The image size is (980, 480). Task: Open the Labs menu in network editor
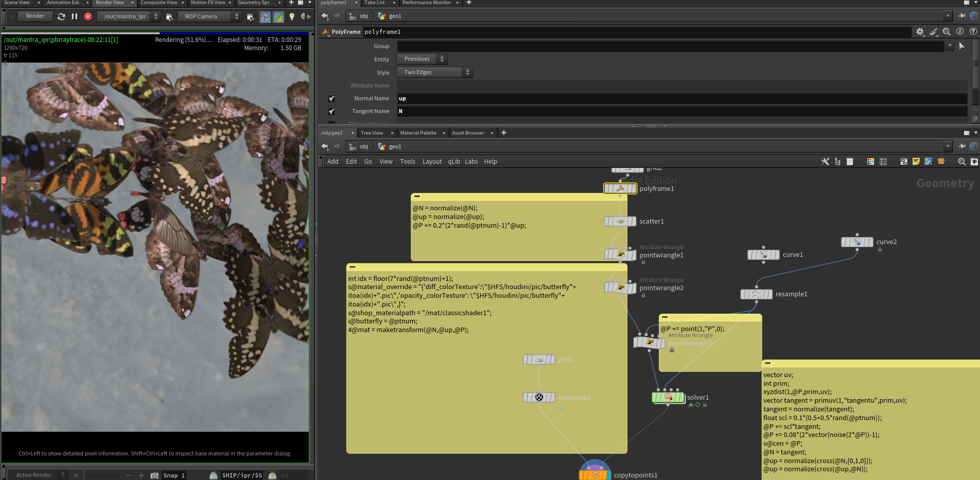[471, 162]
